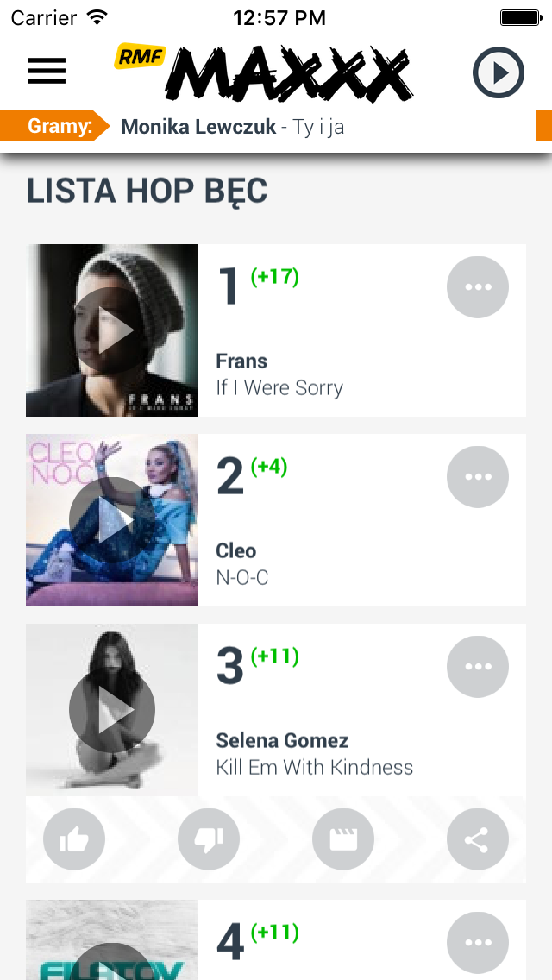Screen dimensions: 552x980
Task: Play Cleo N-O-C from cover thumbnail
Action: (112, 520)
